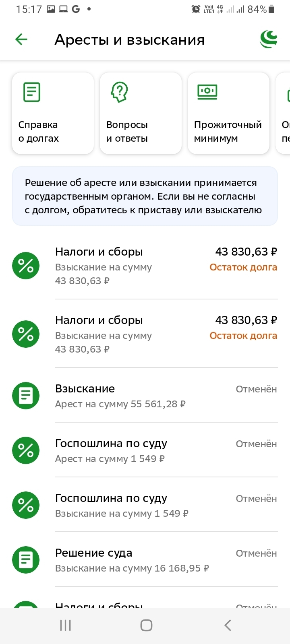Tap the partially visible fourth card on right
The width and height of the screenshot is (290, 644).
tap(283, 113)
